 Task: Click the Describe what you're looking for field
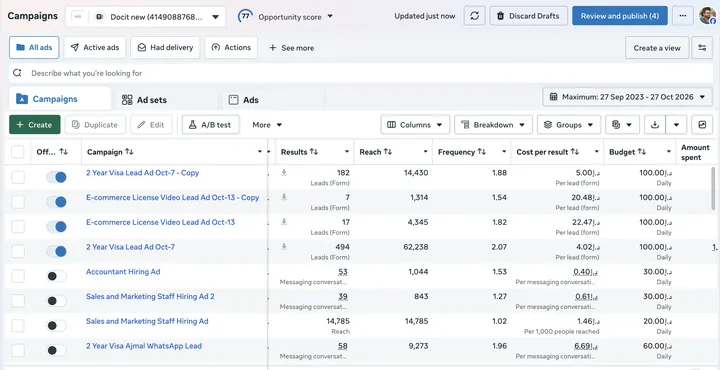coord(360,73)
